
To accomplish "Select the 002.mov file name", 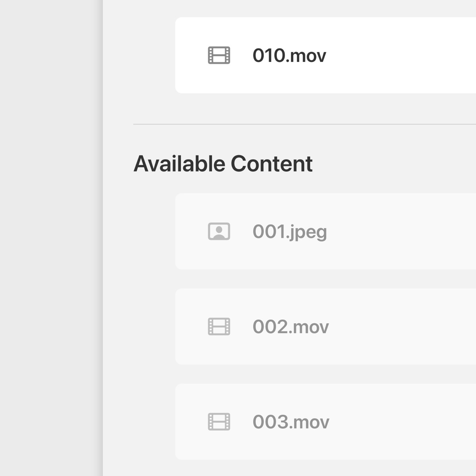I will (291, 327).
